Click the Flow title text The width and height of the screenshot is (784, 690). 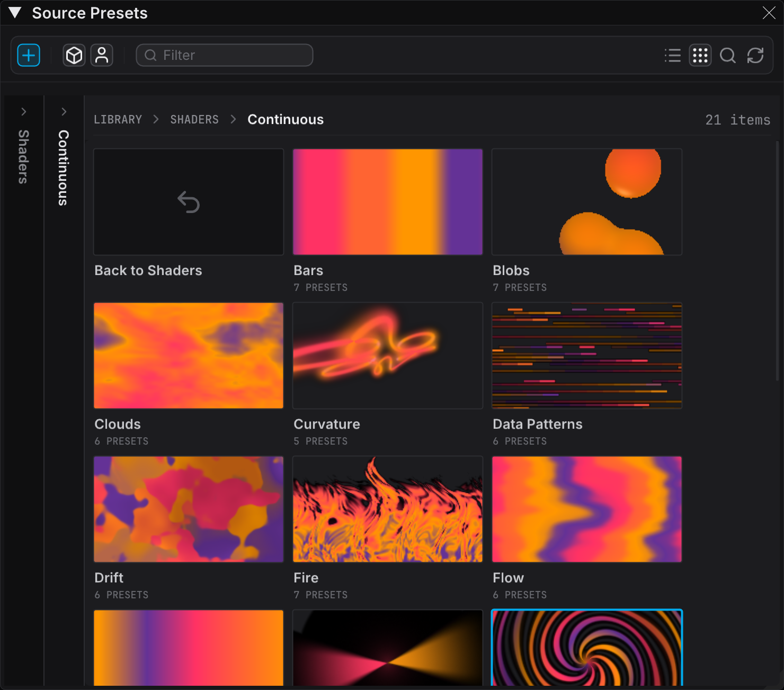click(x=509, y=578)
